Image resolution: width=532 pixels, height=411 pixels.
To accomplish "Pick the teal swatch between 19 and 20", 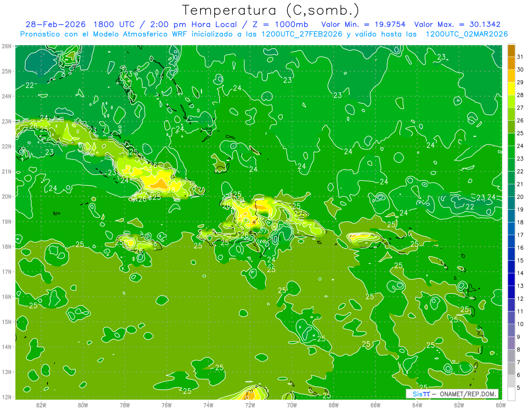I will 511,203.
